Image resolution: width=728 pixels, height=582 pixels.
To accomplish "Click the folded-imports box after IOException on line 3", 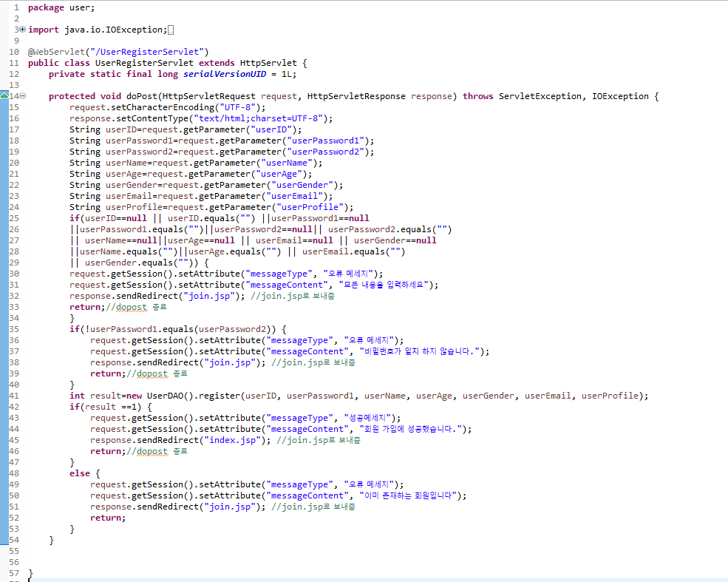I will pyautogui.click(x=171, y=30).
